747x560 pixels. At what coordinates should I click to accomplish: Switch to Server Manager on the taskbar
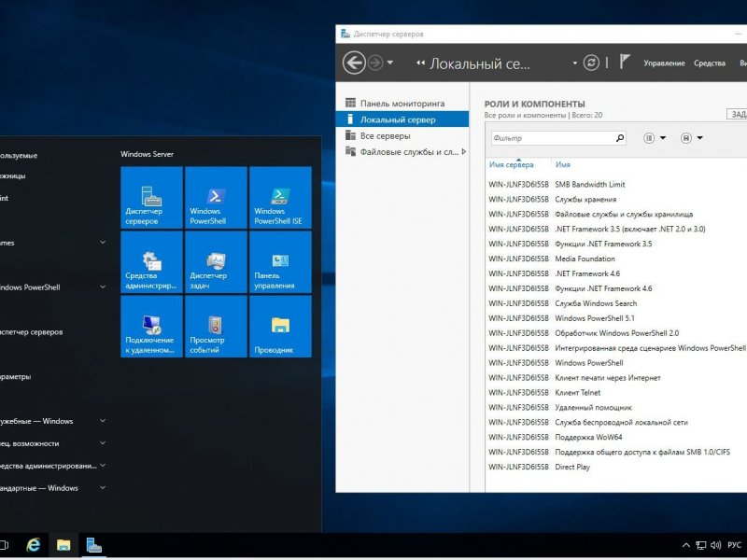click(93, 545)
